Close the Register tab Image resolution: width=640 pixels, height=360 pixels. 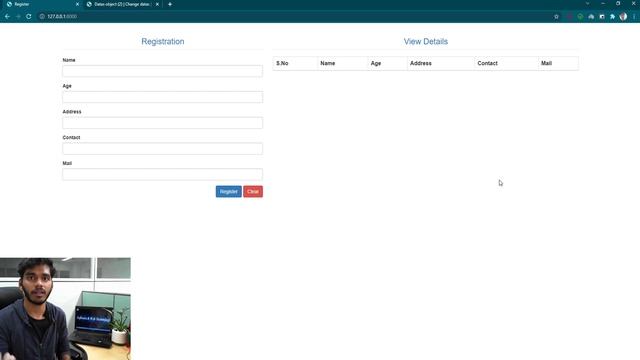pos(78,4)
